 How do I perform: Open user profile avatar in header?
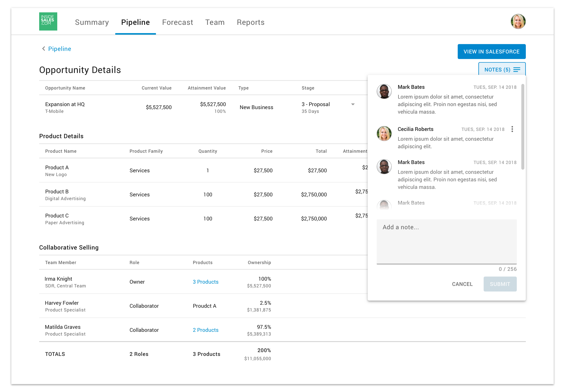tap(518, 22)
